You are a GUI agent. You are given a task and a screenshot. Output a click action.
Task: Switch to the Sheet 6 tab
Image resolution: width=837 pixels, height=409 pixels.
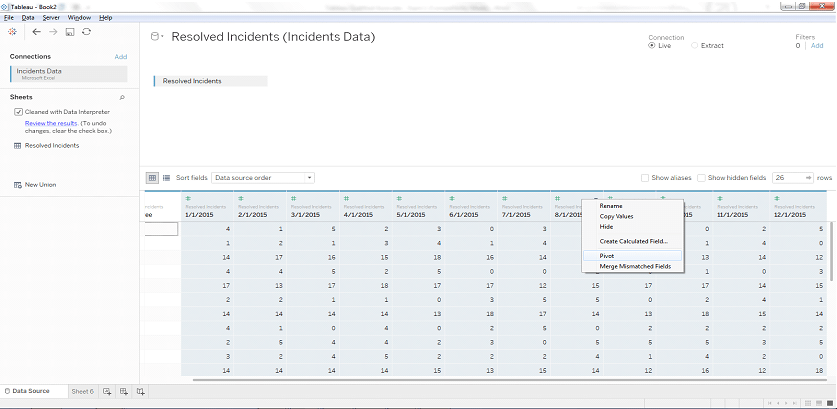(x=82, y=391)
